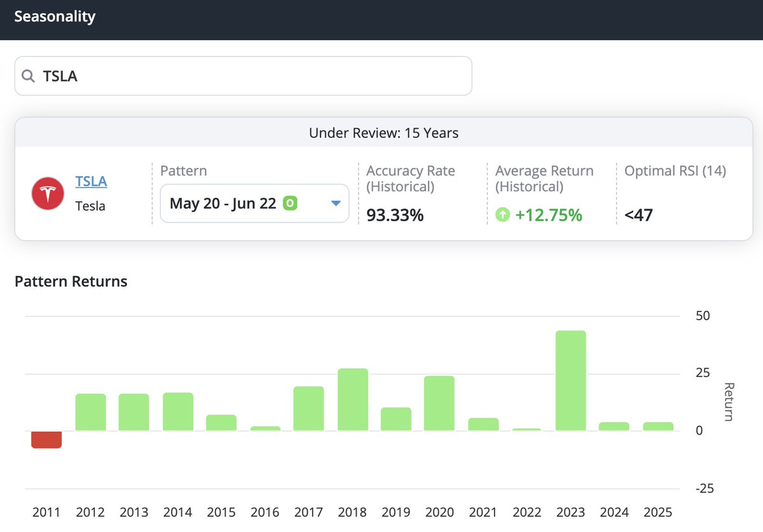763x532 pixels.
Task: Click the 'Pattern Returns' heading
Action: pos(71,282)
